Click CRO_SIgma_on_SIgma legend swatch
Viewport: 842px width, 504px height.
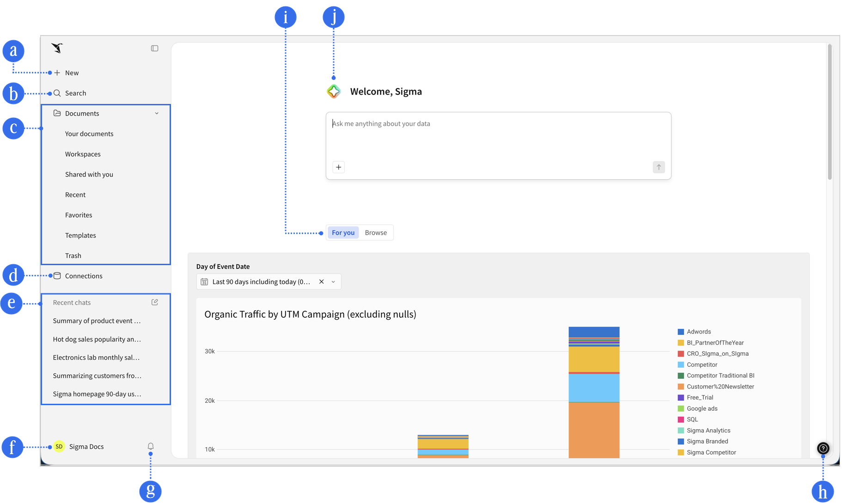[681, 354]
